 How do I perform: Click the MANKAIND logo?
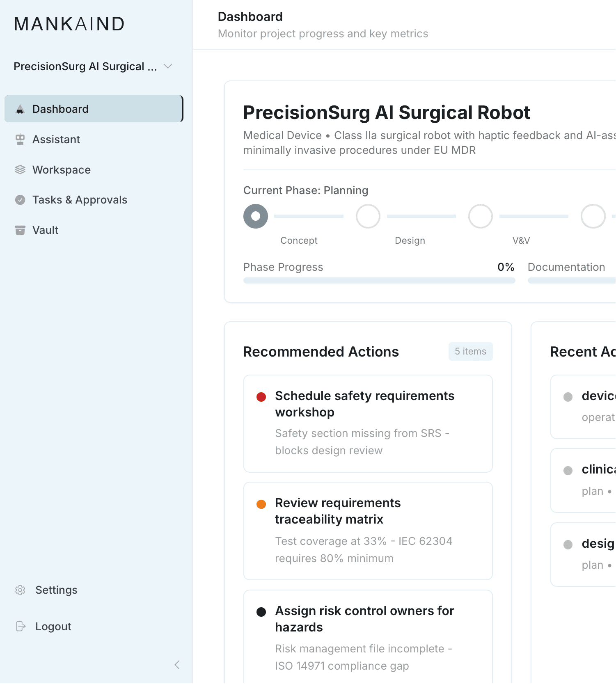[x=69, y=24]
